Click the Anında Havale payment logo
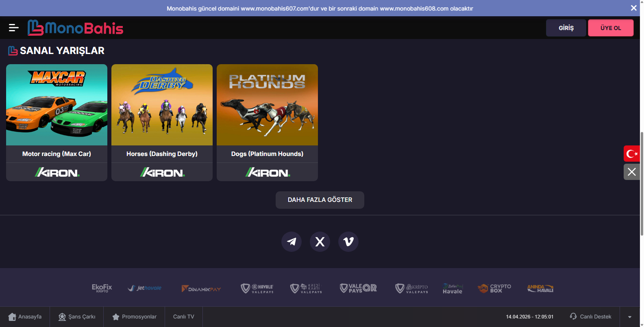This screenshot has height=327, width=644. 540,288
